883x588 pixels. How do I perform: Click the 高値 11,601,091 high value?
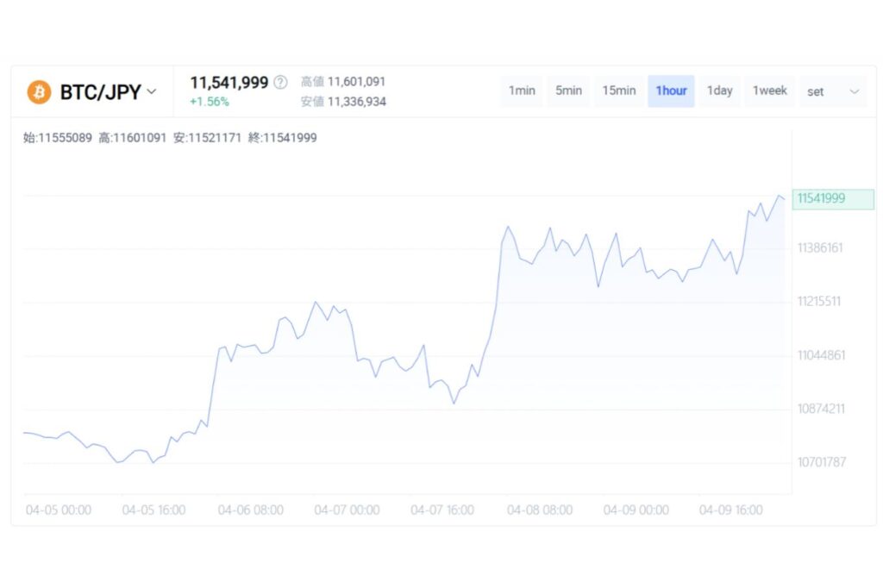click(342, 82)
